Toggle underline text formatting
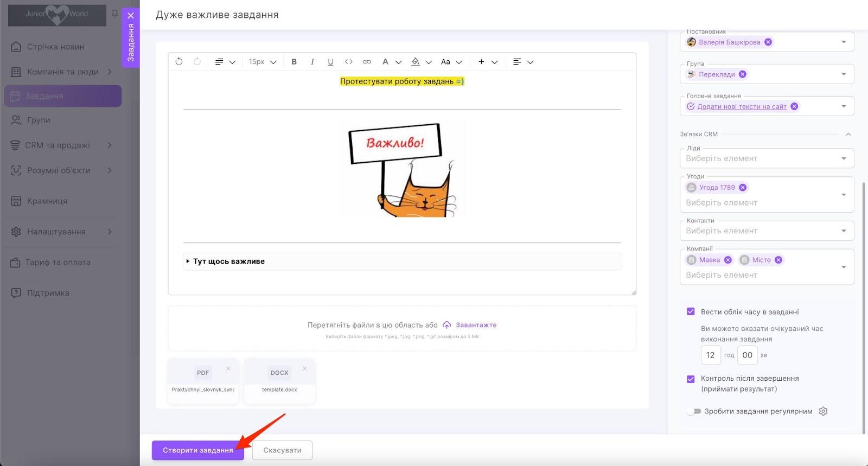The width and height of the screenshot is (868, 466). point(330,62)
